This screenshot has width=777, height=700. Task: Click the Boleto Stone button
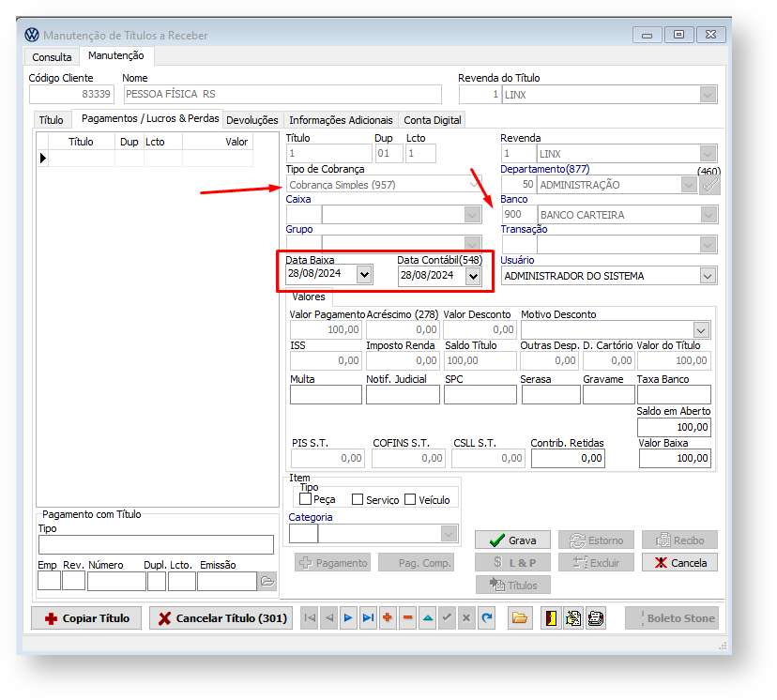[x=672, y=618]
